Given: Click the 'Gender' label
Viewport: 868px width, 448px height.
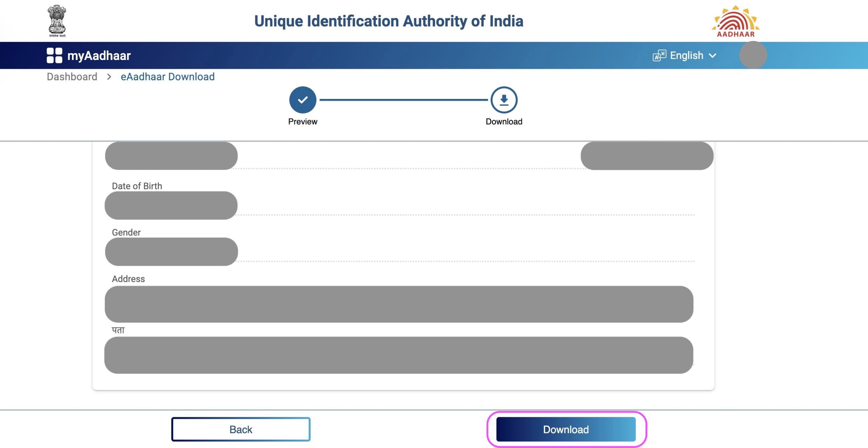Looking at the screenshot, I should pyautogui.click(x=126, y=232).
